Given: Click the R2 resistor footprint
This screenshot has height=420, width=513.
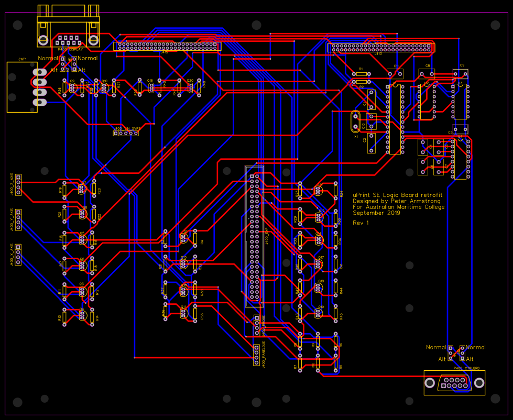Looking at the screenshot, I should (x=361, y=82).
